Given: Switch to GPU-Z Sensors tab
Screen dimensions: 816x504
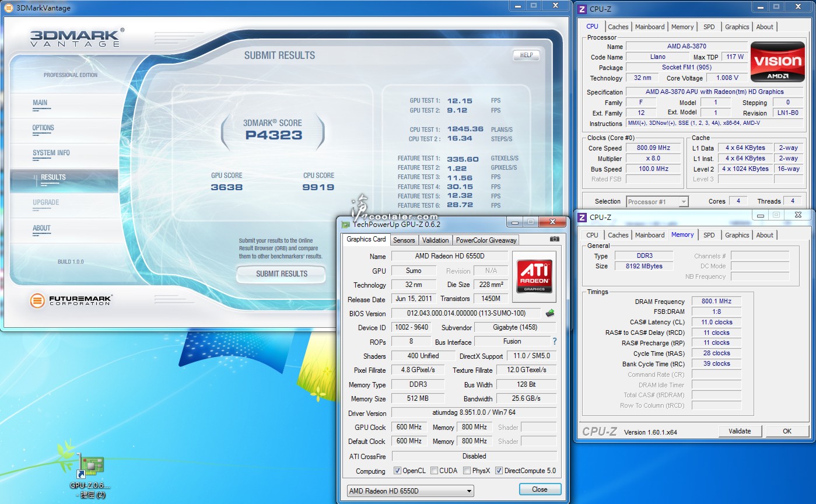Looking at the screenshot, I should 404,240.
